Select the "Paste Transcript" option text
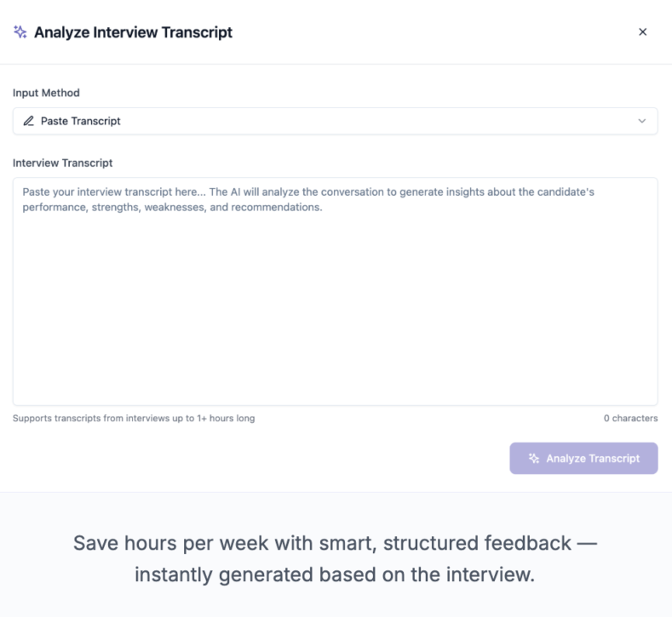 click(81, 121)
